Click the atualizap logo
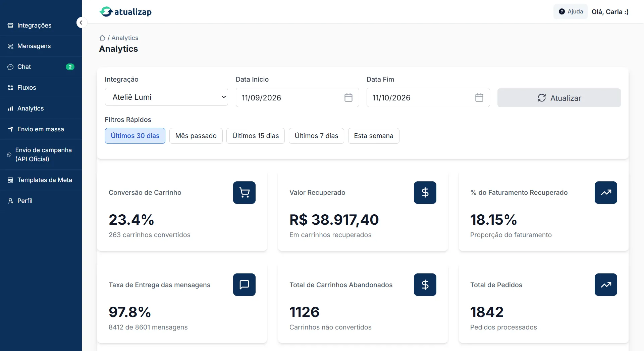Screen dimensions: 644x351 click(125, 12)
